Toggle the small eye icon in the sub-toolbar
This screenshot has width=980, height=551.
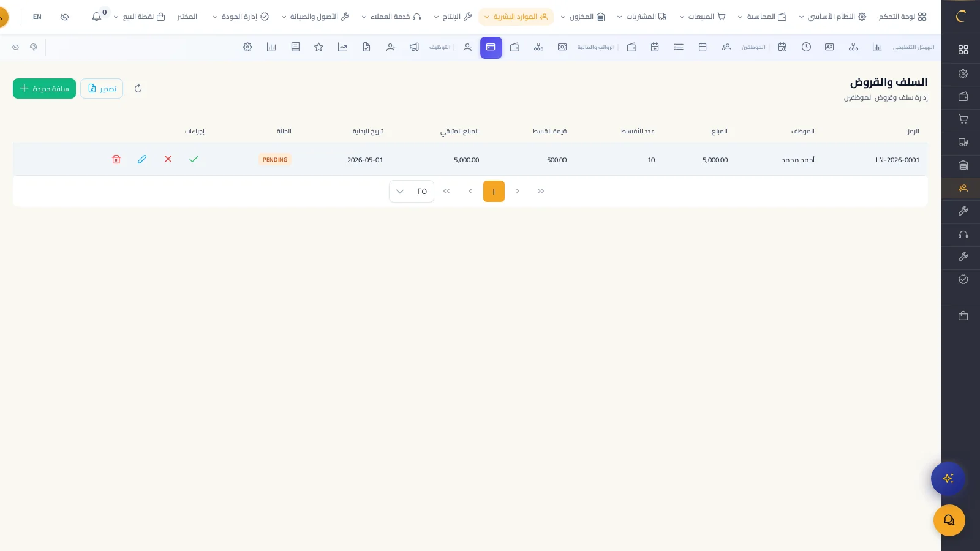coord(15,47)
